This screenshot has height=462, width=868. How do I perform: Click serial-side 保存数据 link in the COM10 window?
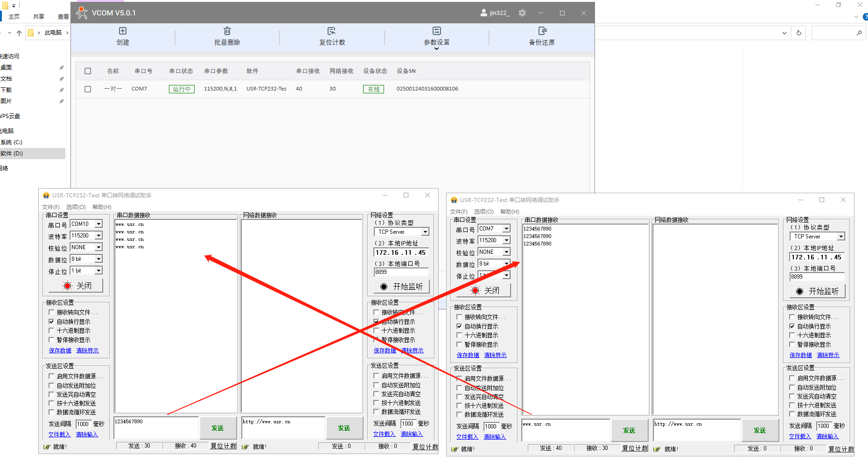pos(60,350)
